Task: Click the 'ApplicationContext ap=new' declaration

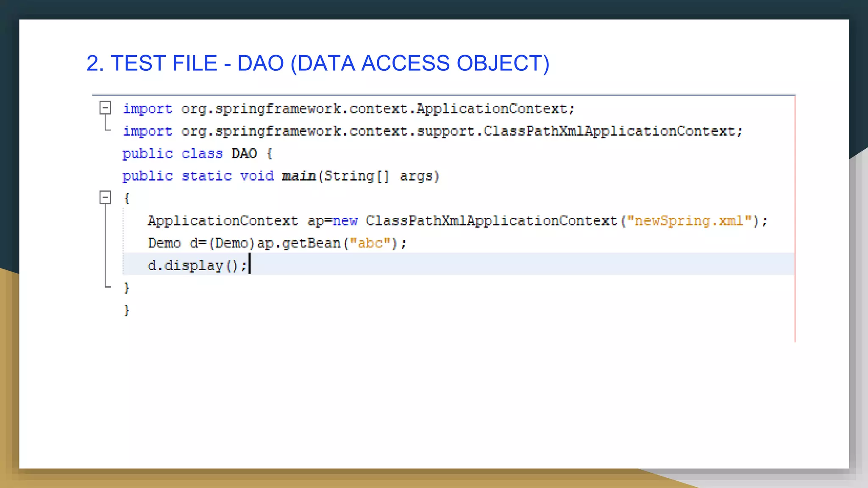Action: [253, 221]
